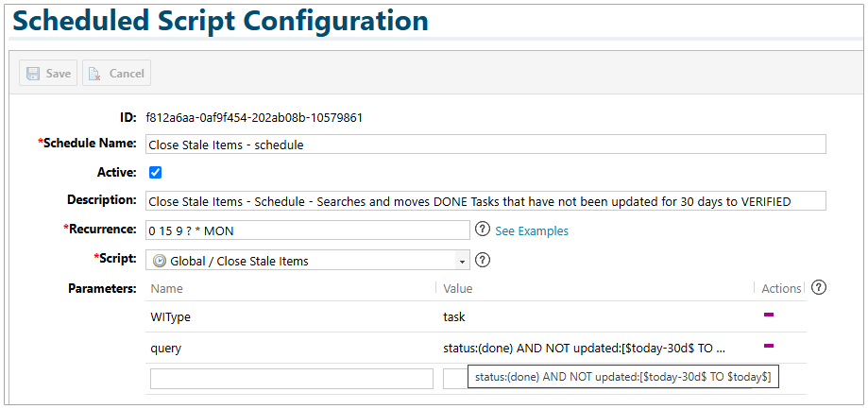Select the WIType value cell 'task'
The image size is (868, 409).
coord(454,316)
